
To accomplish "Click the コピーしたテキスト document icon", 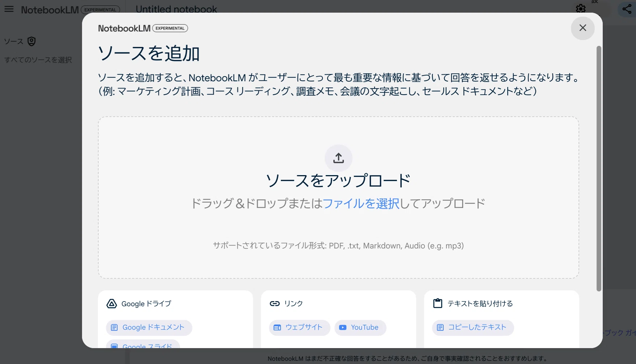I will (x=440, y=328).
